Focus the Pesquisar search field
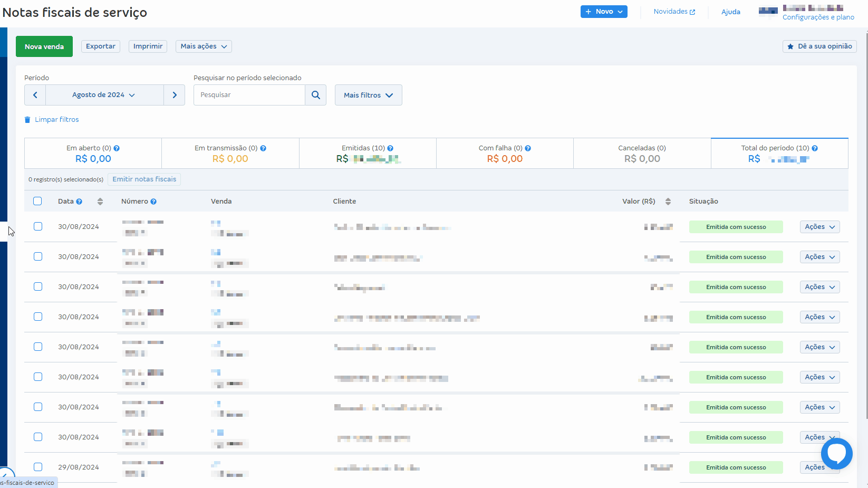Image resolution: width=868 pixels, height=488 pixels. 249,95
